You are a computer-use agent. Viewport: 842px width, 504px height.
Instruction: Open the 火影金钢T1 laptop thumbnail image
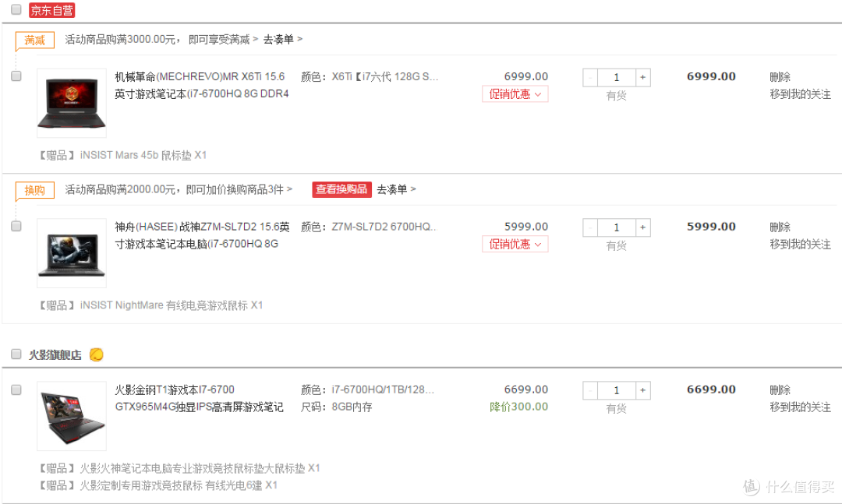72,416
